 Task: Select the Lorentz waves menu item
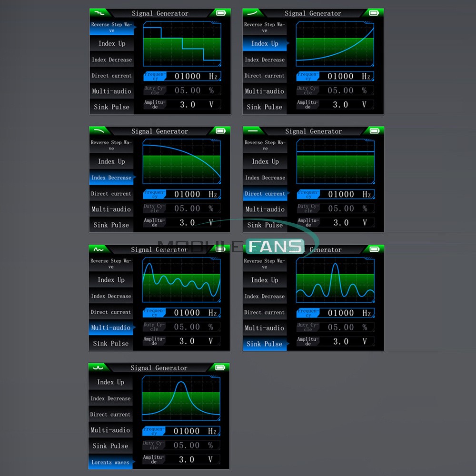pos(110,462)
